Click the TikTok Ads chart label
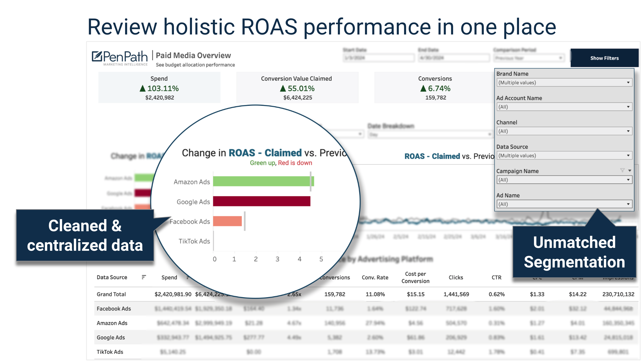This screenshot has height=361, width=644. [194, 241]
